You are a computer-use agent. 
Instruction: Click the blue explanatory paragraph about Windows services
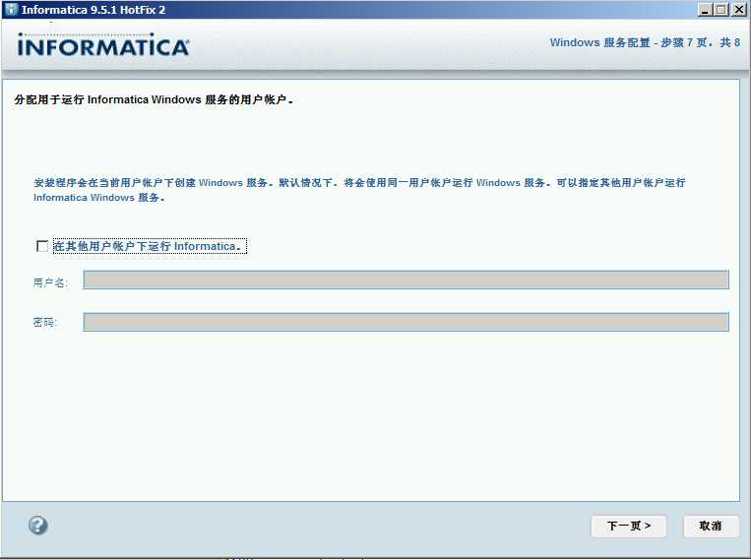(x=359, y=190)
